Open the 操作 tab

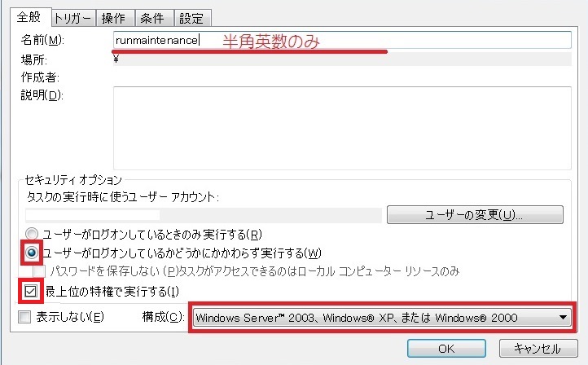(114, 19)
